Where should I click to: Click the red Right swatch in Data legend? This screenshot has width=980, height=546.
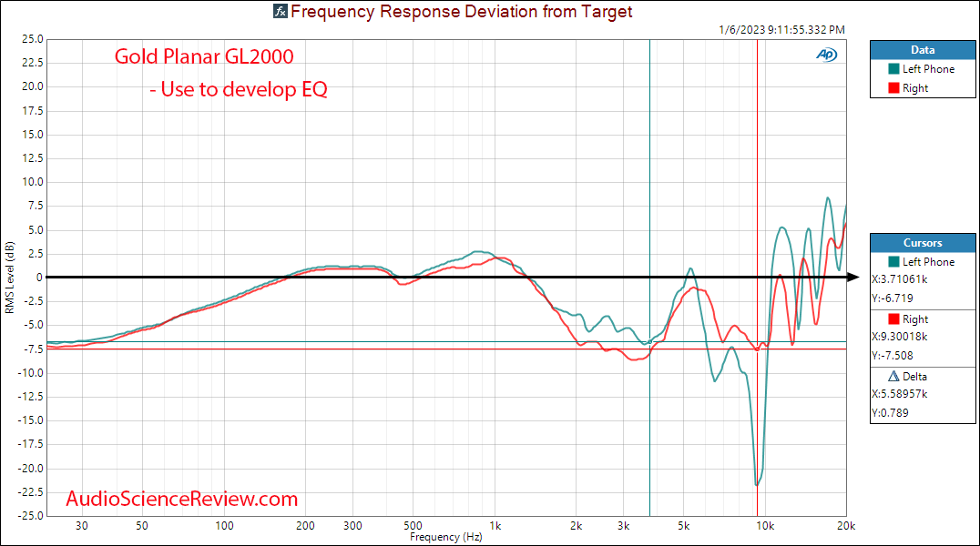[893, 88]
